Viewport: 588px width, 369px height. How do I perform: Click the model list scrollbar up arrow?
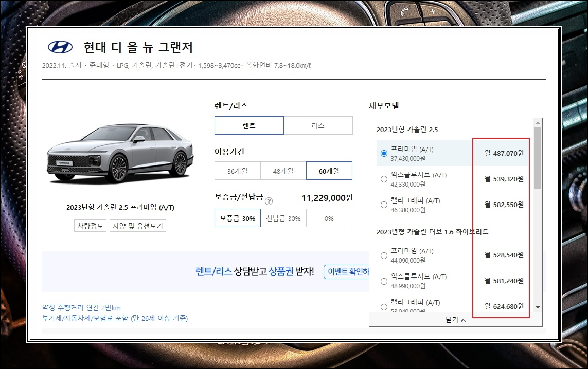538,123
